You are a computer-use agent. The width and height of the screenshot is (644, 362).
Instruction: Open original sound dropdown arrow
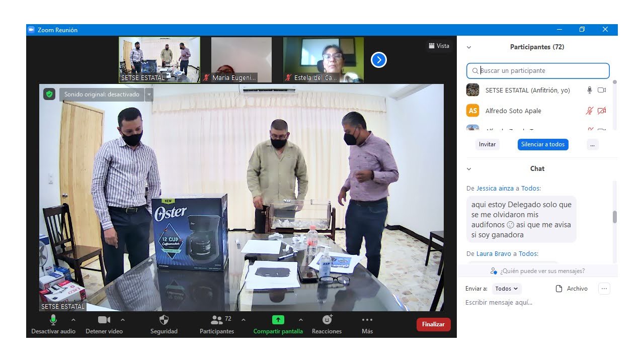(x=149, y=94)
